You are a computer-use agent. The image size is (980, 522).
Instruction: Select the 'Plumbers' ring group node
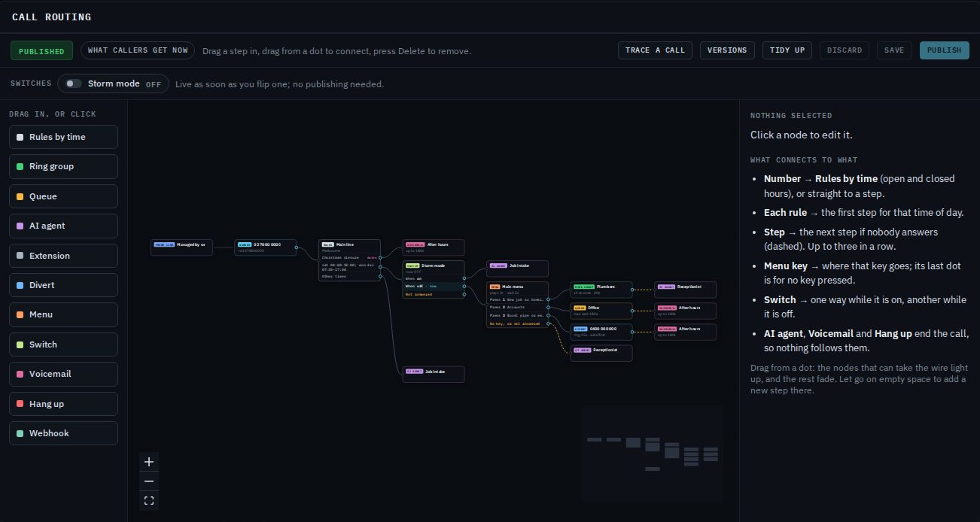[x=601, y=290]
